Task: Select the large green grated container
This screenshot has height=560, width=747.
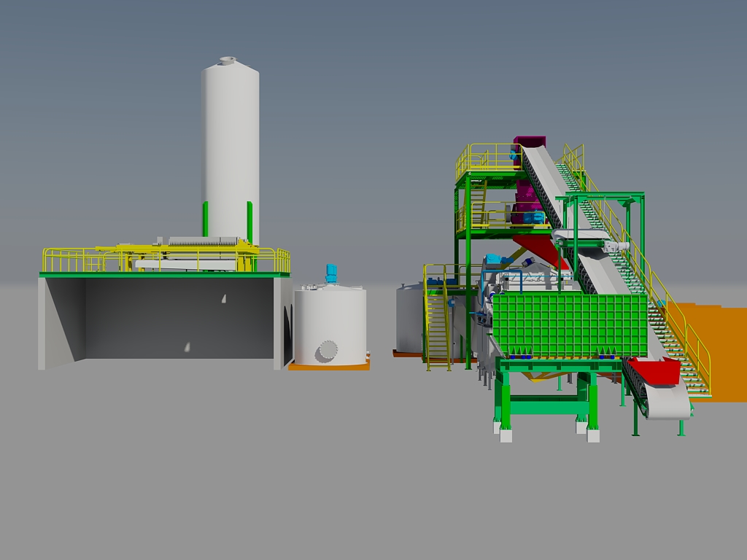Action: [570, 325]
